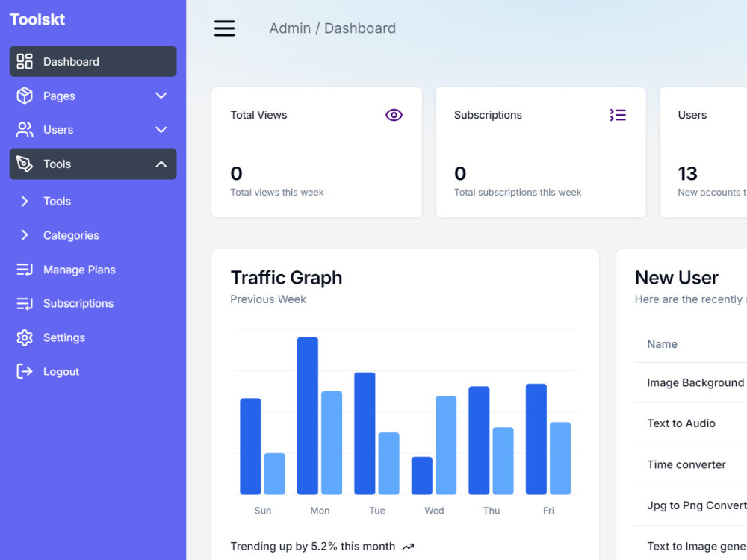The height and width of the screenshot is (560, 747).
Task: Select the highlighted Tools menu
Action: (93, 164)
